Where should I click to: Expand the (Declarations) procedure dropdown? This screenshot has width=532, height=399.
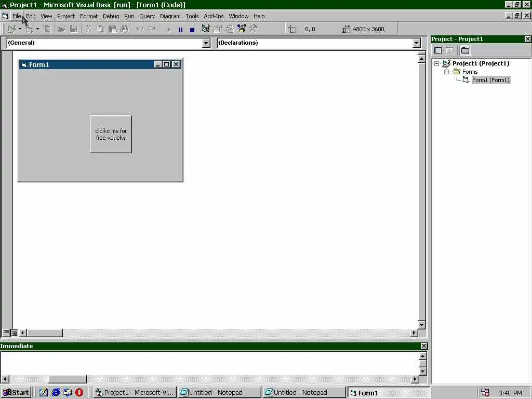(416, 43)
